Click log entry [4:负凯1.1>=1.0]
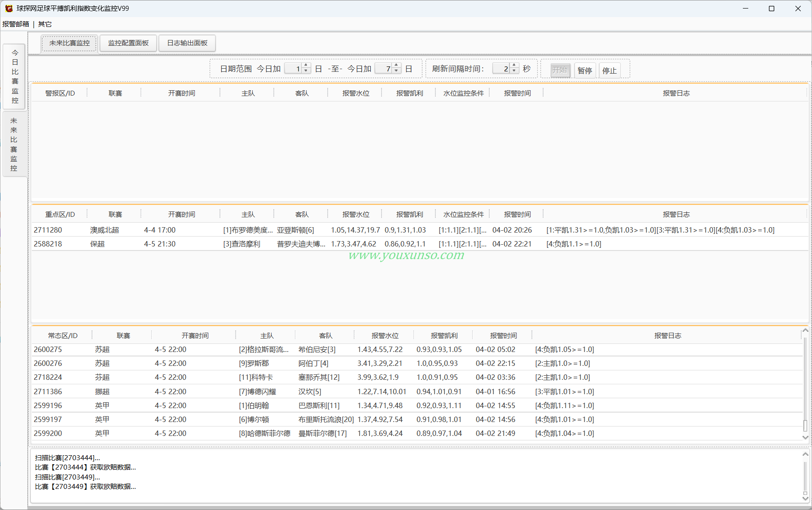The image size is (812, 510). pyautogui.click(x=574, y=244)
